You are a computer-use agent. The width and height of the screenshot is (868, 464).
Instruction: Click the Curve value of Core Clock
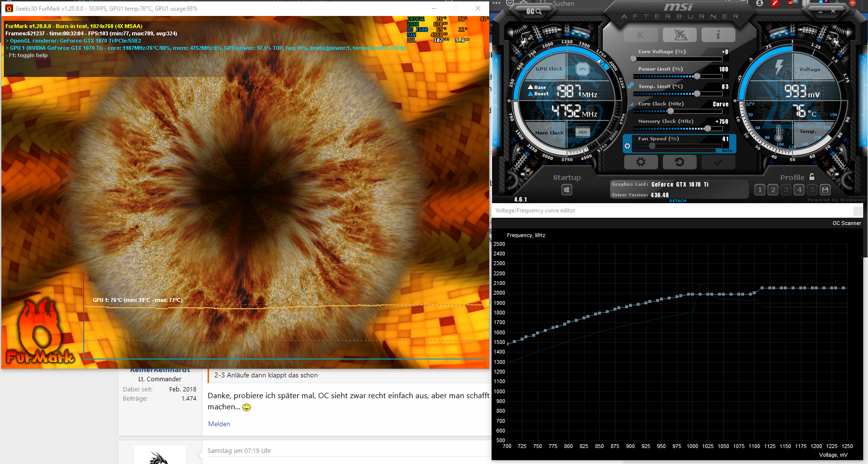click(x=720, y=104)
